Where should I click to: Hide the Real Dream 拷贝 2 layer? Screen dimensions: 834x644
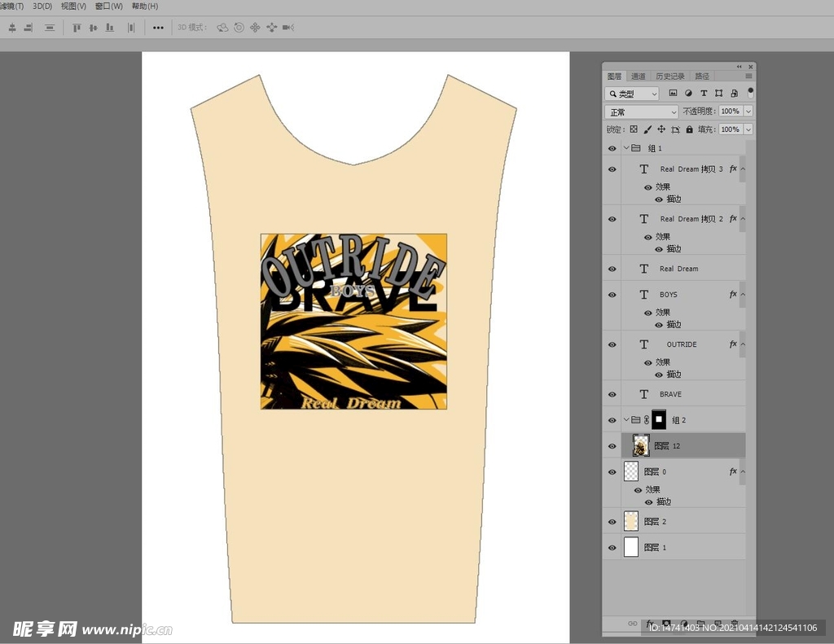tap(612, 219)
